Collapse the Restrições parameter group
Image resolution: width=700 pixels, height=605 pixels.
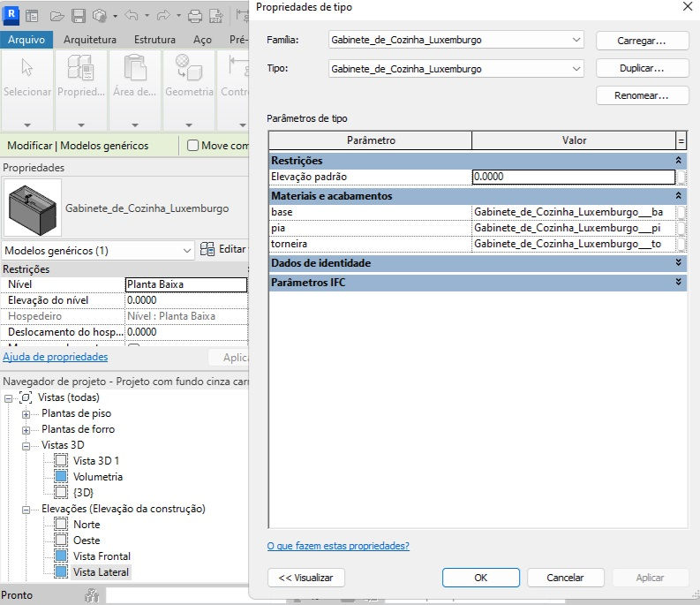point(678,160)
